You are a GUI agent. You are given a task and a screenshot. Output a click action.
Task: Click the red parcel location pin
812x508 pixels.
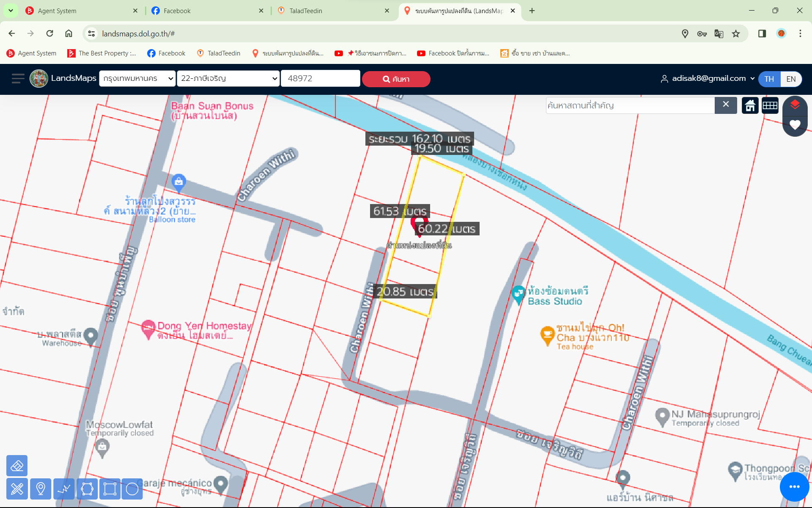[420, 225]
